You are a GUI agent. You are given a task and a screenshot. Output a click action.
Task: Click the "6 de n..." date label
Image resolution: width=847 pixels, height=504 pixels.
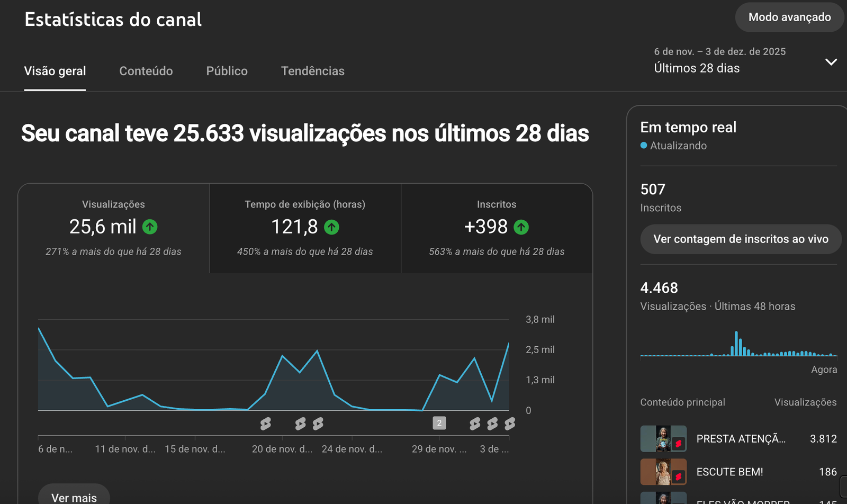coord(56,449)
